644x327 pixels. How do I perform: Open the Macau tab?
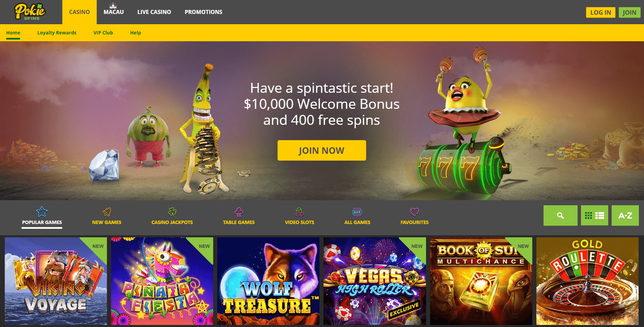pos(113,12)
